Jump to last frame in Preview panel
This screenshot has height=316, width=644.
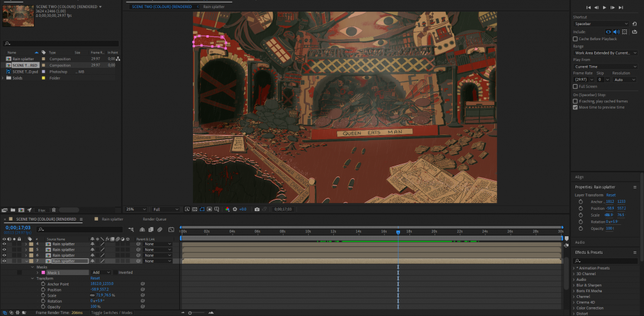click(x=621, y=8)
